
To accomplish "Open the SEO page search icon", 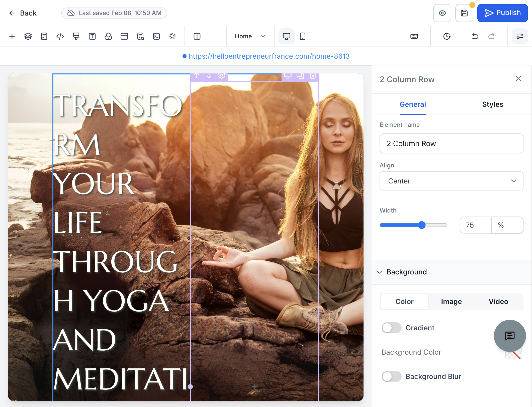I will pyautogui.click(x=140, y=37).
